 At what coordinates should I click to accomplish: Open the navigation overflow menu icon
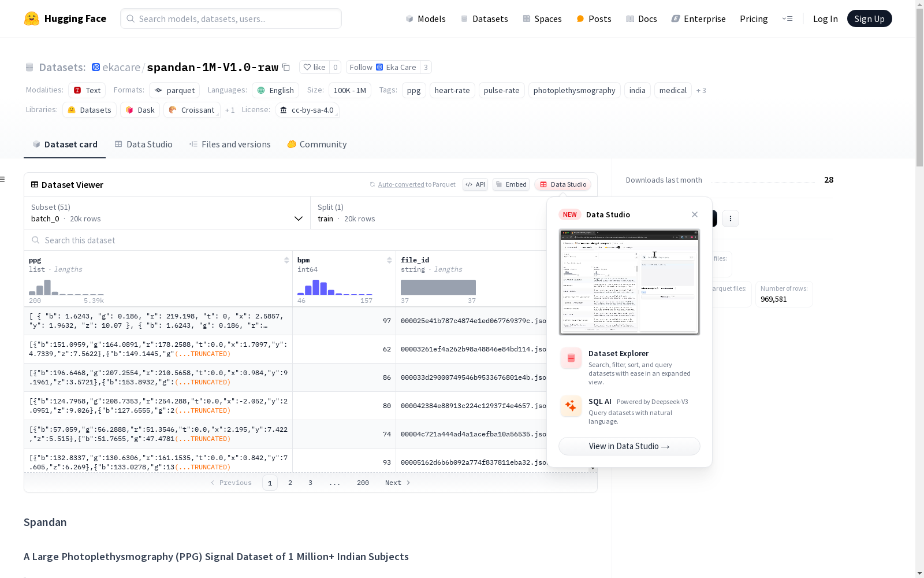pos(787,18)
